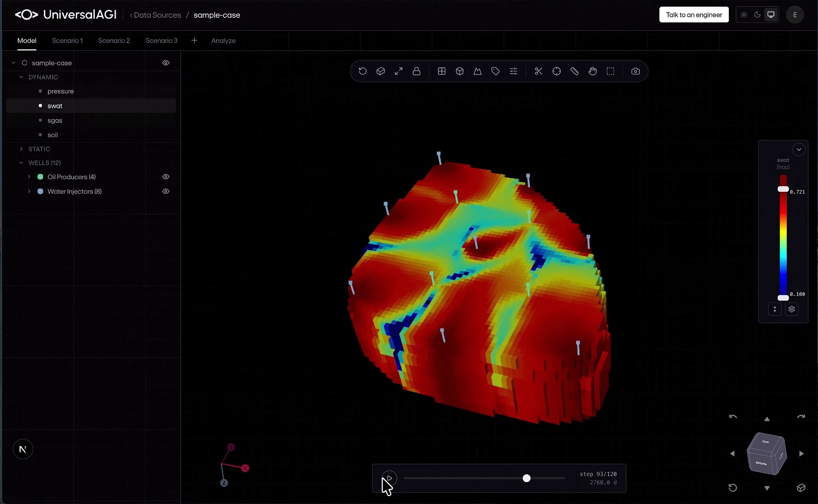Collapse the DYNAMIC section
The image size is (818, 504).
21,77
